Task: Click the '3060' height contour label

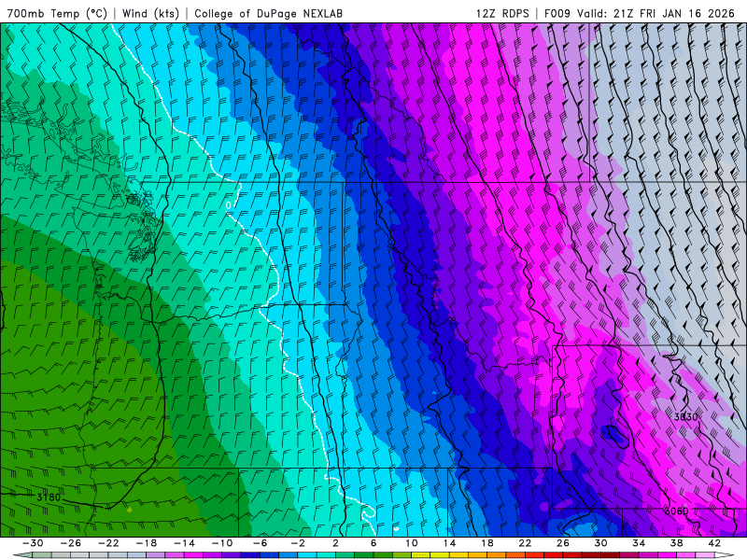Action: click(676, 511)
